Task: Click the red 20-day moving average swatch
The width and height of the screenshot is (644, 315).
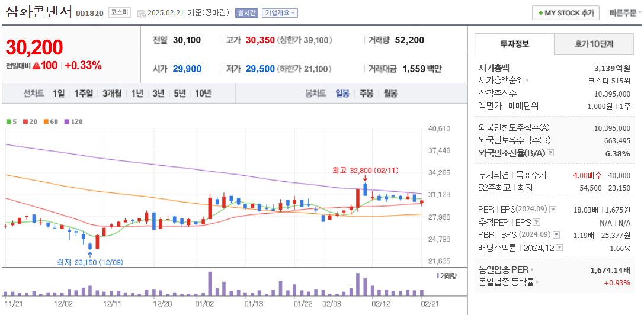Action: 25,121
